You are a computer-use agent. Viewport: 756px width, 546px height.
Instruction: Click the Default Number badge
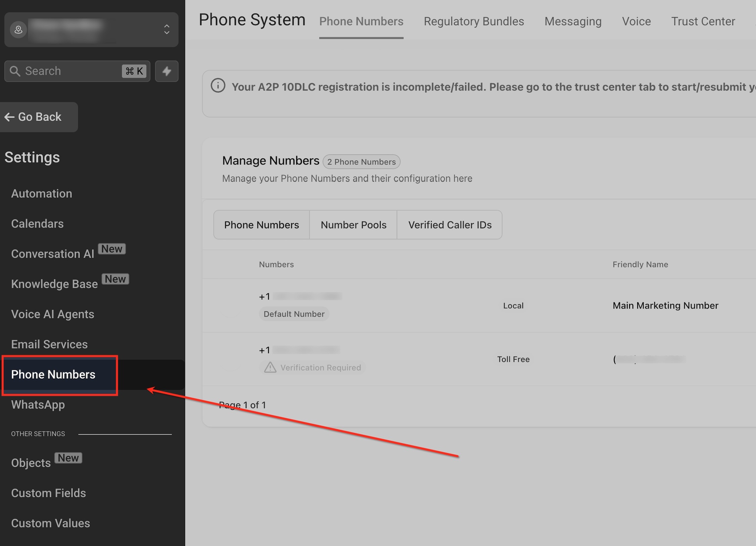tap(294, 314)
